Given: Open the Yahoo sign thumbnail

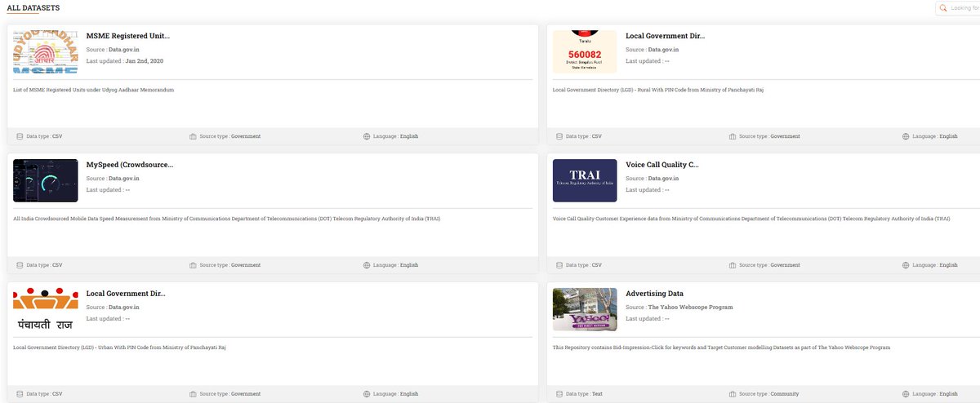Looking at the screenshot, I should (585, 309).
